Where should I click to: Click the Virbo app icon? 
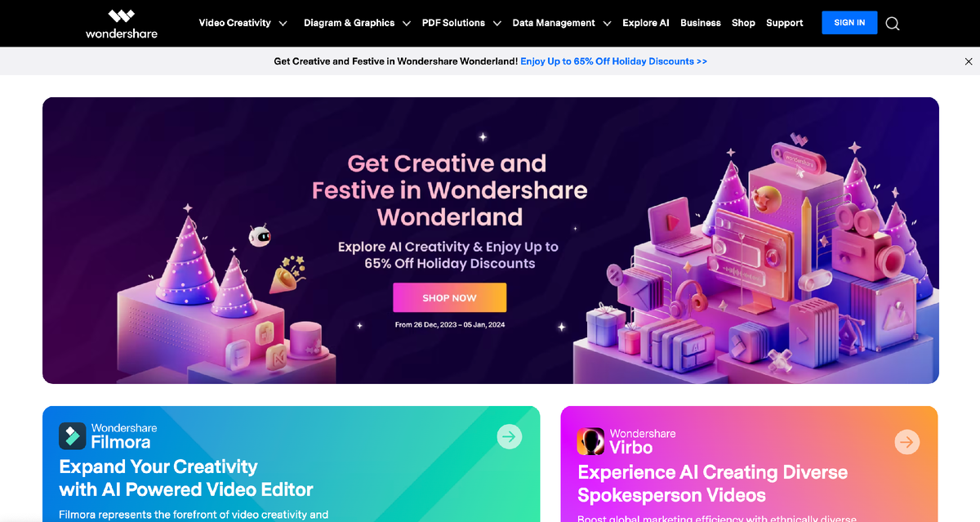590,442
